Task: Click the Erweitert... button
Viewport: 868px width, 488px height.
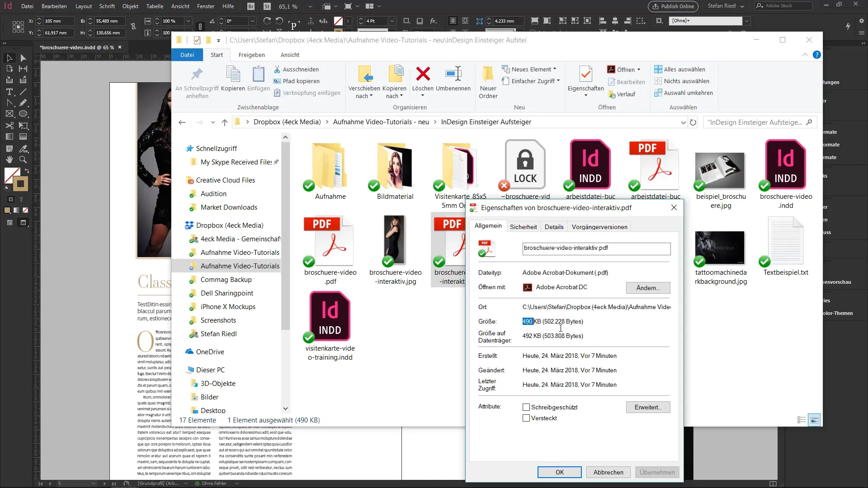Action: pos(648,407)
